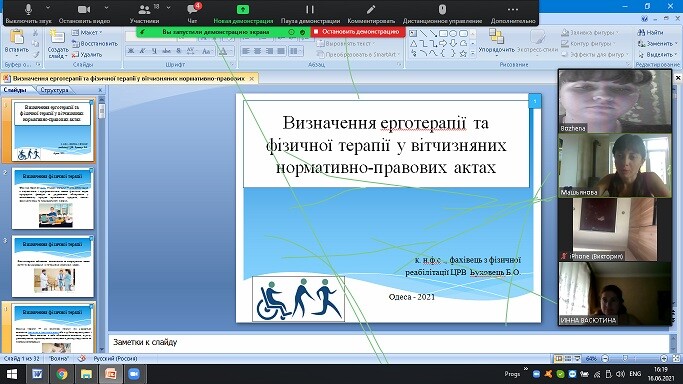
Task: Switch to 'Структура' outline tab
Action: click(54, 90)
